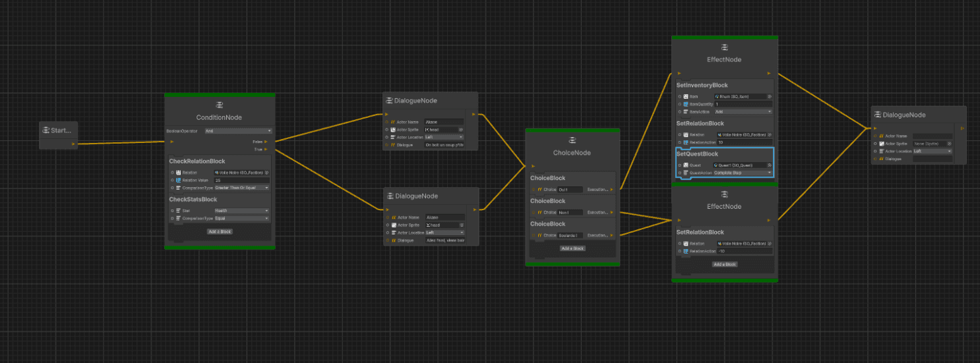Click the Relation Value field containing 25
Image resolution: width=980 pixels, height=363 pixels.
pyautogui.click(x=241, y=180)
